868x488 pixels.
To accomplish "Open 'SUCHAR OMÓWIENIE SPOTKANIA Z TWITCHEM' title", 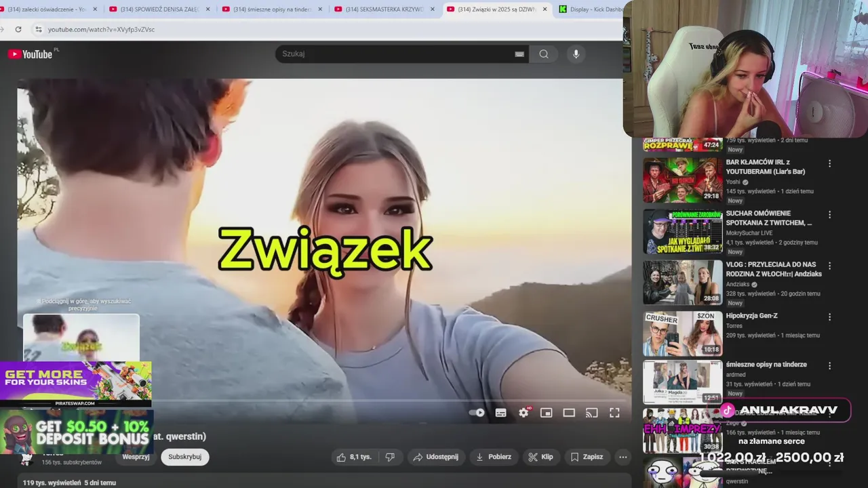I will click(769, 218).
